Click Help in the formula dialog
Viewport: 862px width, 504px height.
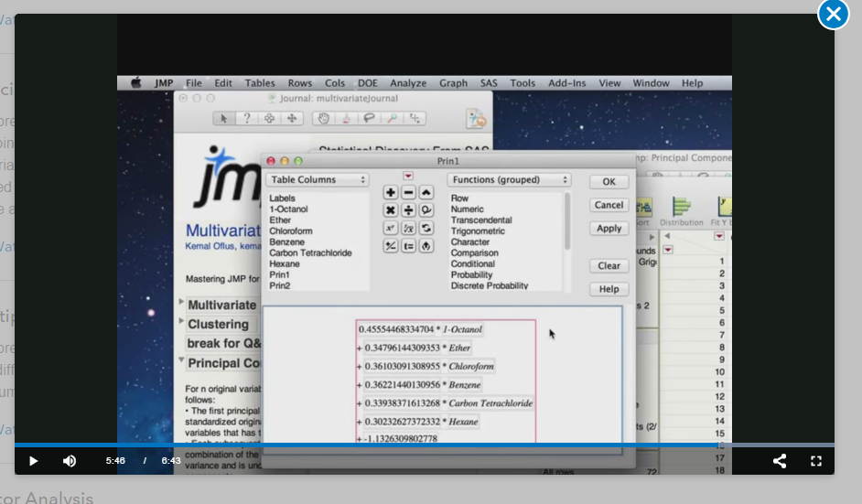point(609,289)
